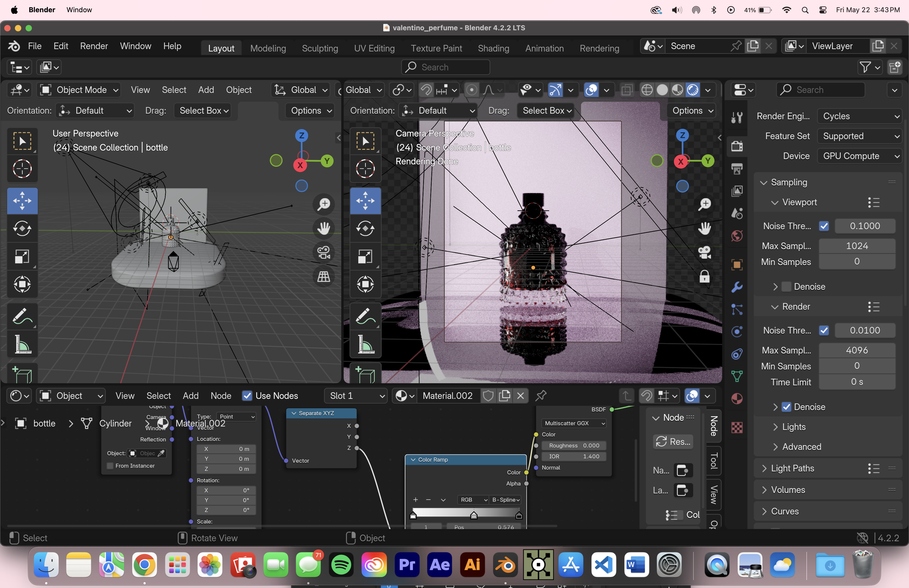Viewport: 909px width, 588px height.
Task: Toggle Use Nodes checkbox
Action: (x=247, y=396)
